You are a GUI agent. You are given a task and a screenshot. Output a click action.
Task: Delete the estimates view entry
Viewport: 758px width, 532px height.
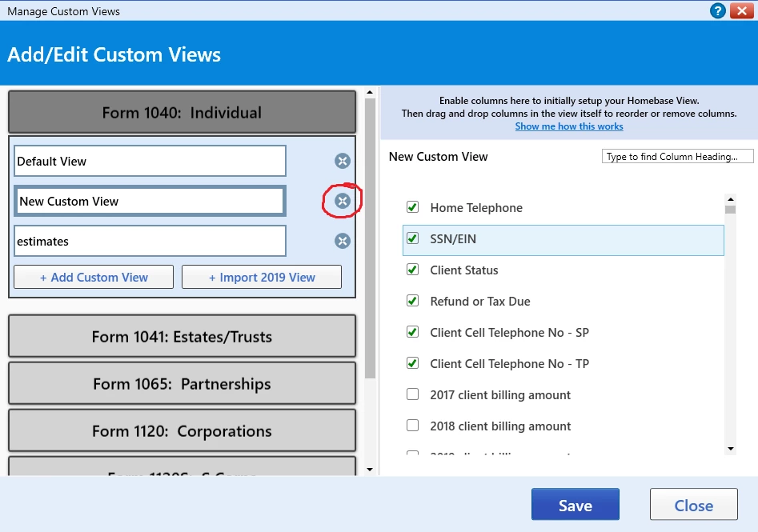[343, 241]
